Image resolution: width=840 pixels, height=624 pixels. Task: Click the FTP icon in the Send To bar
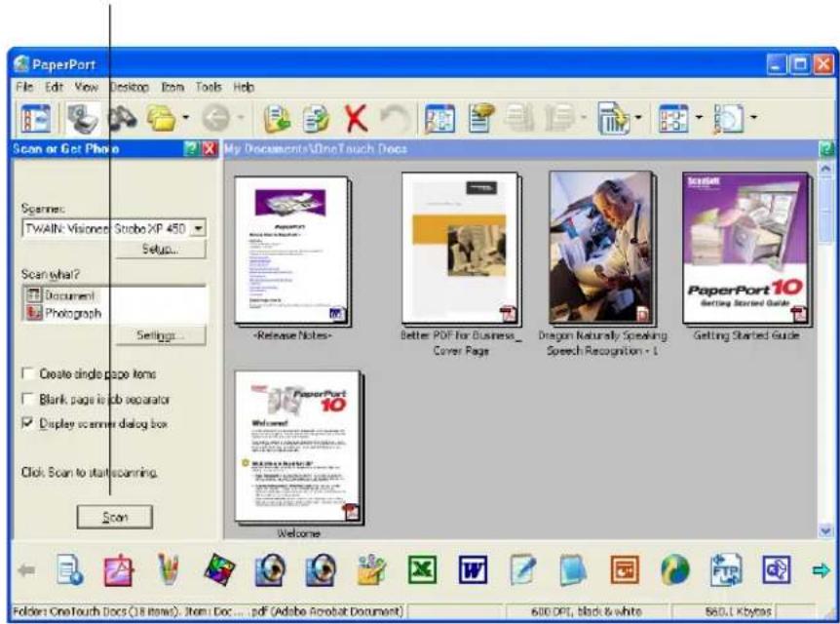point(726,569)
